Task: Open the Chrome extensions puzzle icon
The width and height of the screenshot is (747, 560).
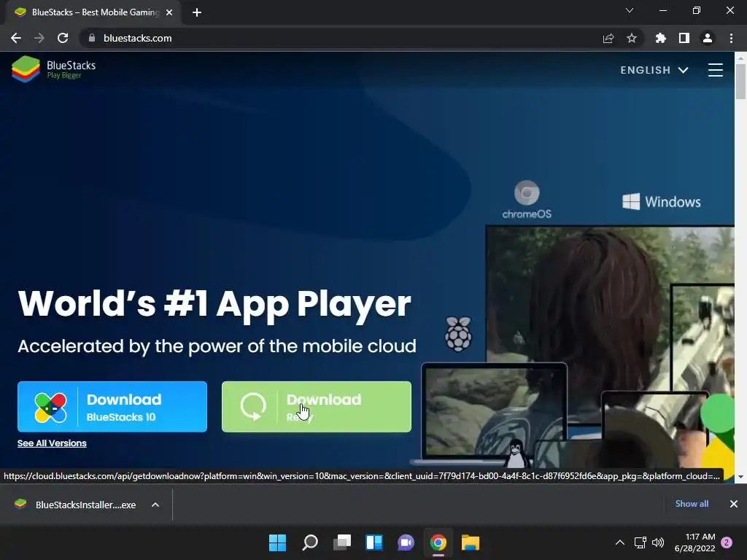Action: [661, 38]
